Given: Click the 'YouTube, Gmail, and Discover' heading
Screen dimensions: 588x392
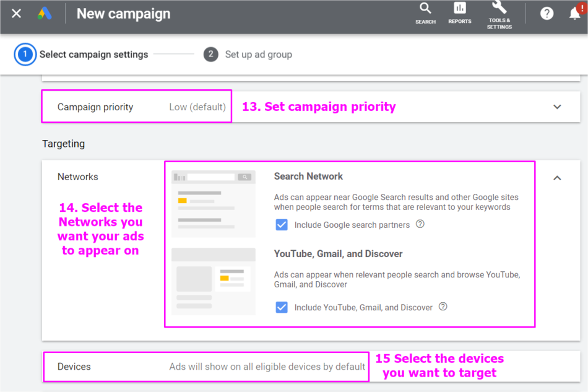Looking at the screenshot, I should tap(338, 254).
